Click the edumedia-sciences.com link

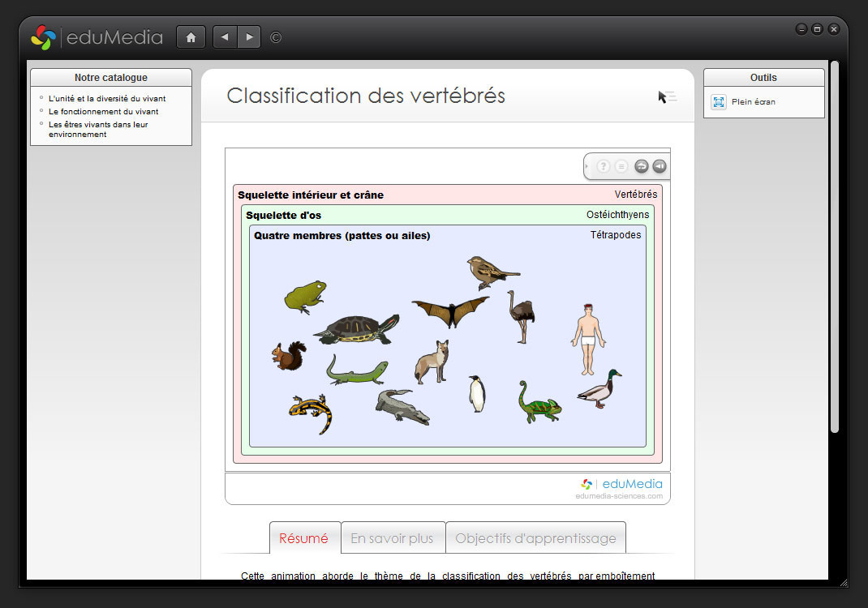619,496
